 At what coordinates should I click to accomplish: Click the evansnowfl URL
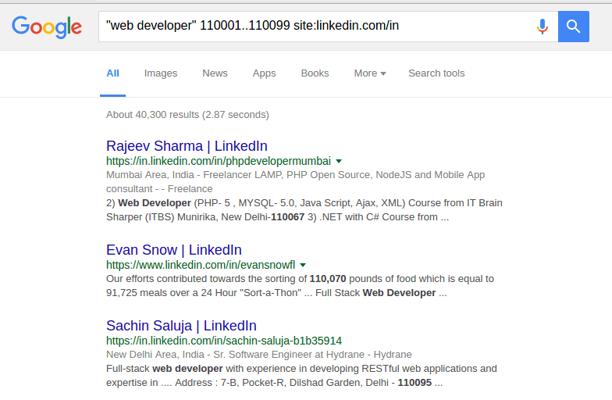pyautogui.click(x=201, y=265)
